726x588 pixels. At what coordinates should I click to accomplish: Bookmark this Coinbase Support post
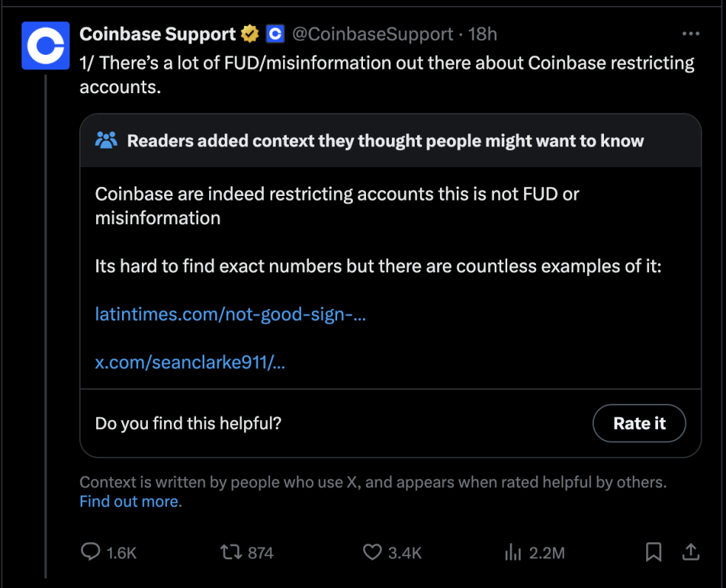click(x=654, y=552)
